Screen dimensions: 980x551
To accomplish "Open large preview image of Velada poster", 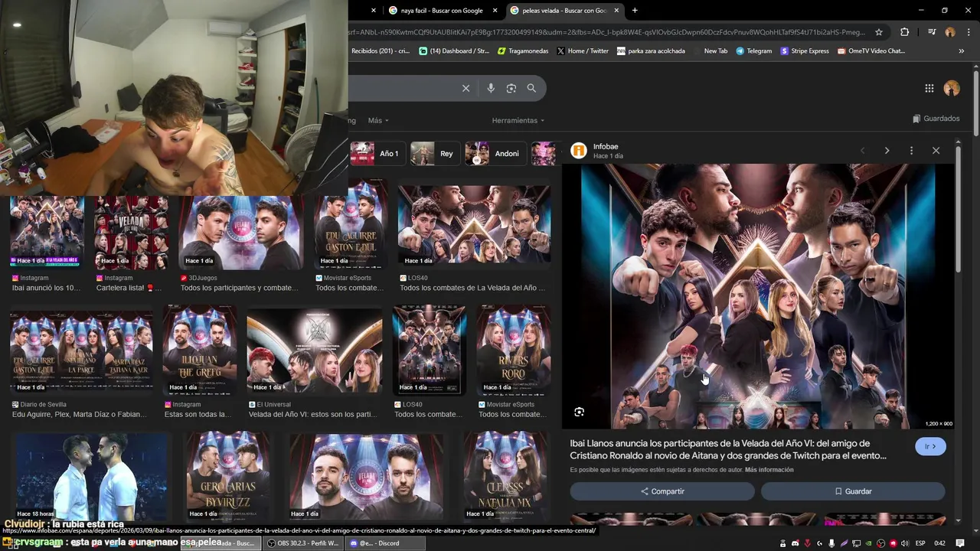I will [758, 296].
